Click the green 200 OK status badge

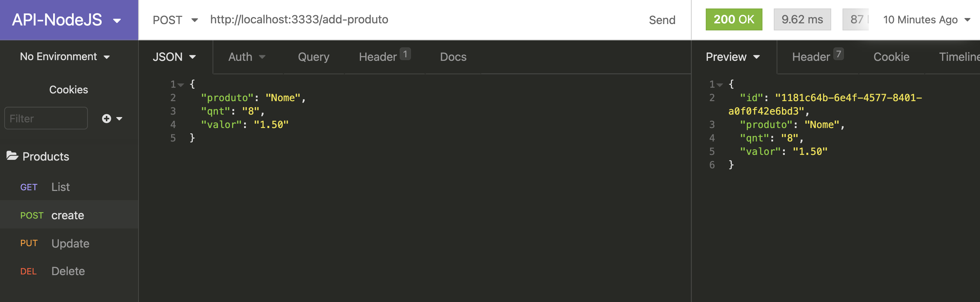[x=733, y=19]
